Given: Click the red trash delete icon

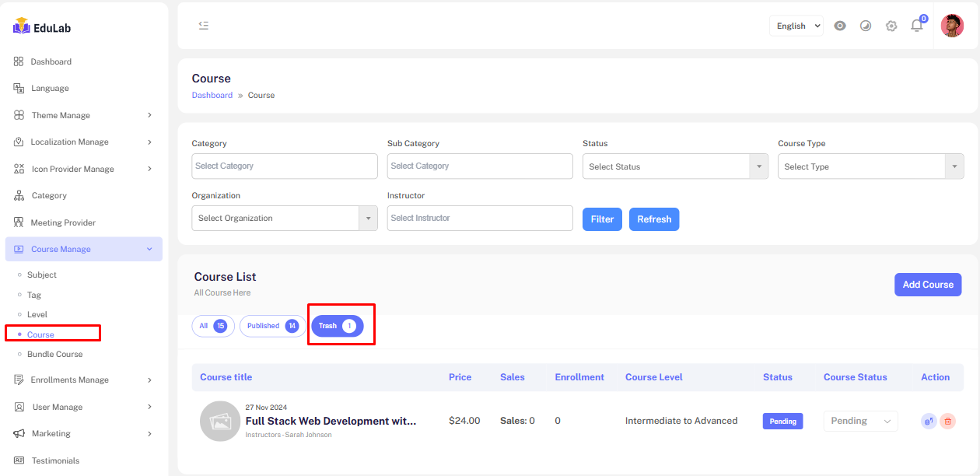Looking at the screenshot, I should [x=947, y=421].
